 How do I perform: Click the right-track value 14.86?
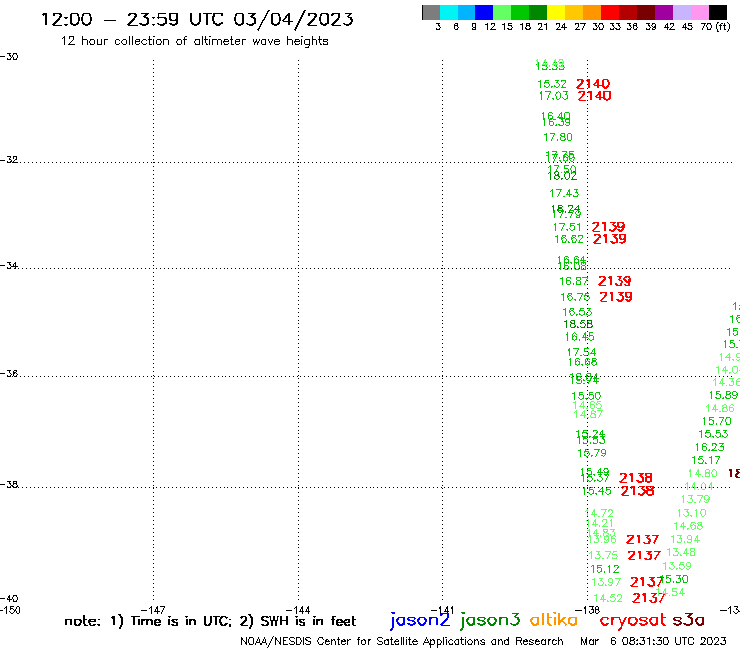click(x=720, y=408)
